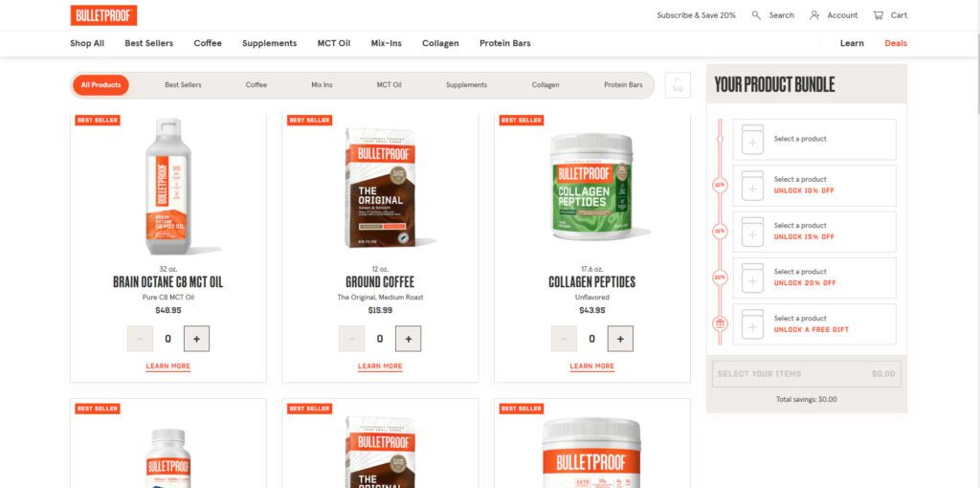Click the free gift icon in bundle tracker
Image resolution: width=980 pixels, height=488 pixels.
point(720,323)
